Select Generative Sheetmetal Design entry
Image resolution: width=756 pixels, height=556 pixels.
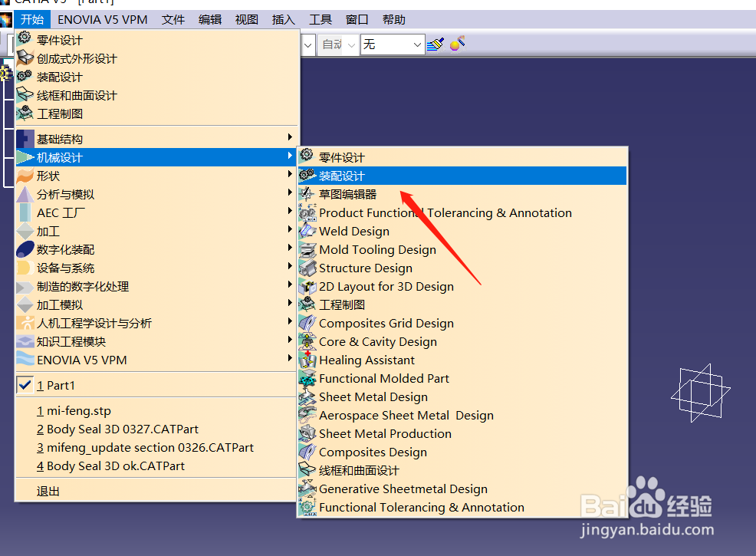click(462, 489)
